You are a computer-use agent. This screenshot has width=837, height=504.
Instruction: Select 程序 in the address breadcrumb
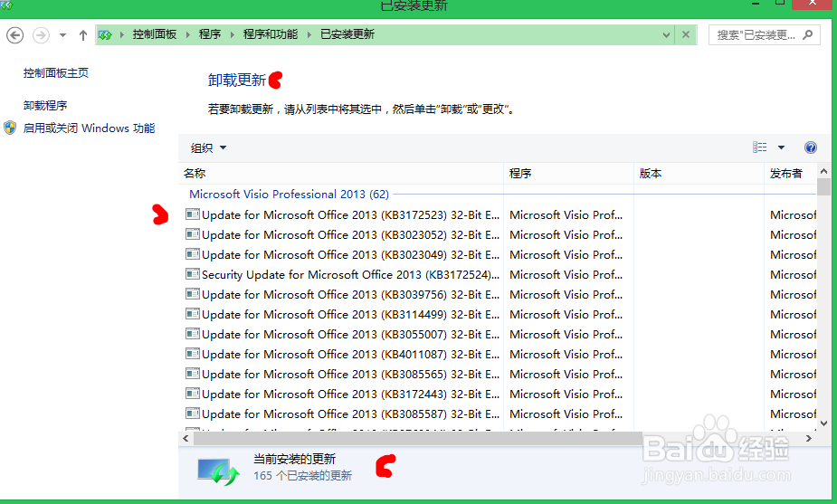coord(210,34)
